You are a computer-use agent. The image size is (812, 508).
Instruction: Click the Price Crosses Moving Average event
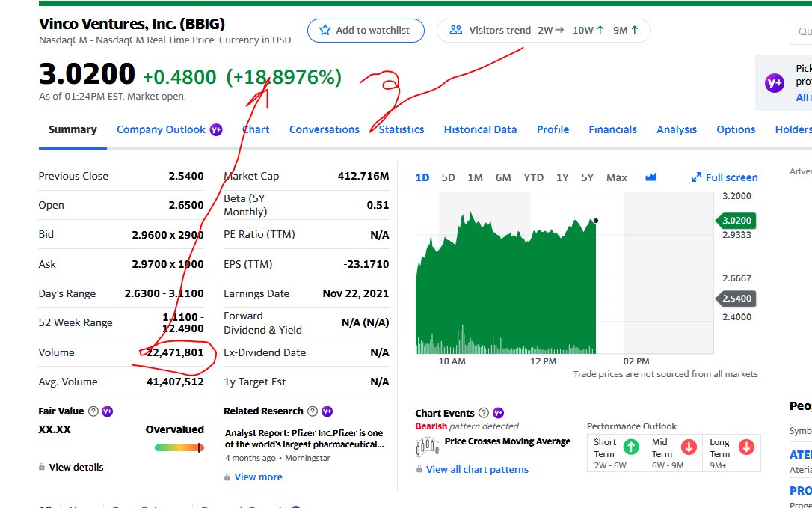tap(508, 441)
